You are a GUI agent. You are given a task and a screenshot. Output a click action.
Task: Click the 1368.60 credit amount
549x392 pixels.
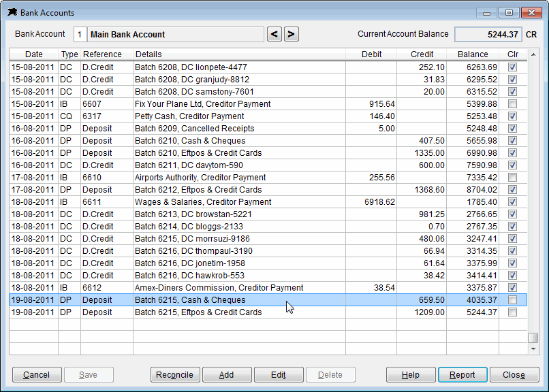[429, 189]
